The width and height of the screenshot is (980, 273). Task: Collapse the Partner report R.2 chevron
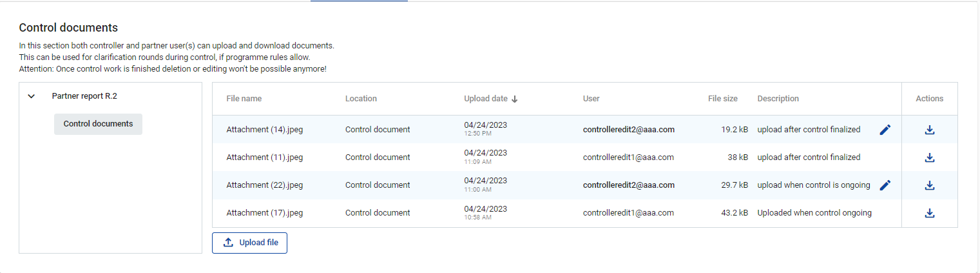tap(31, 96)
